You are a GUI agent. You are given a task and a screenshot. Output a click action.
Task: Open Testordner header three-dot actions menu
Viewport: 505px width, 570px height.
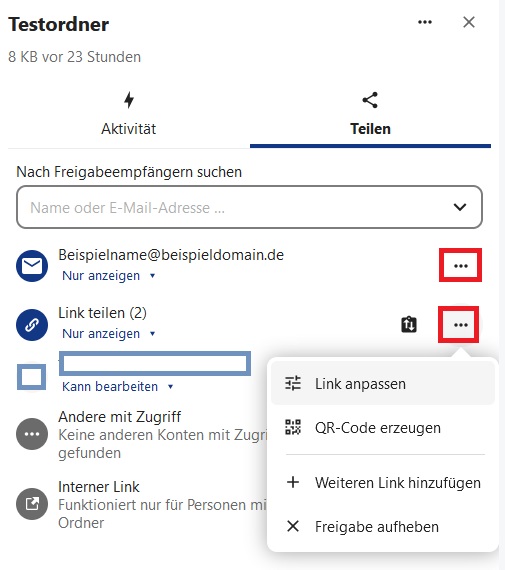pos(425,22)
